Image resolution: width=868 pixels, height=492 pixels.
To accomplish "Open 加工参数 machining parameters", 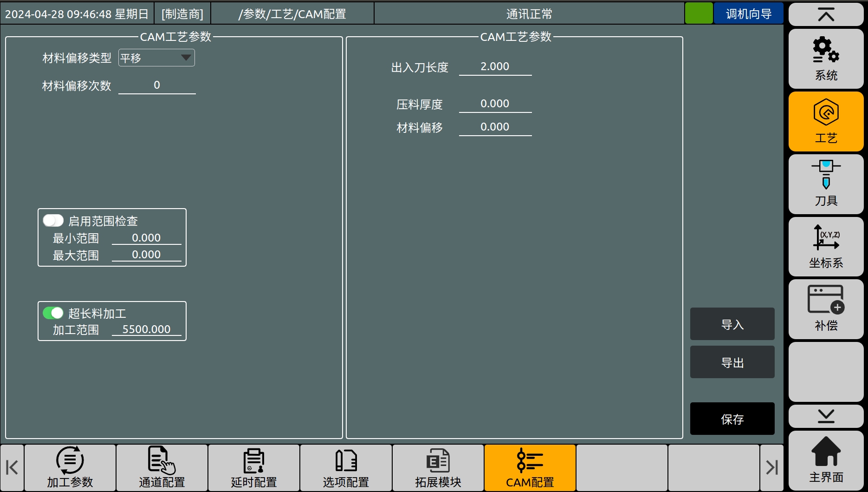I will 70,467.
